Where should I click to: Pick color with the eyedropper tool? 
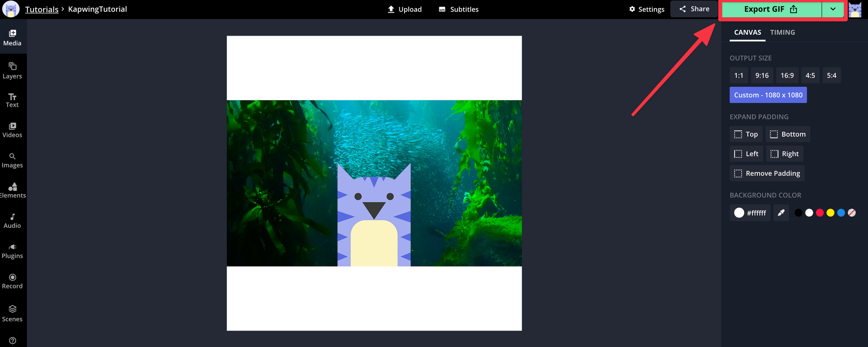781,213
